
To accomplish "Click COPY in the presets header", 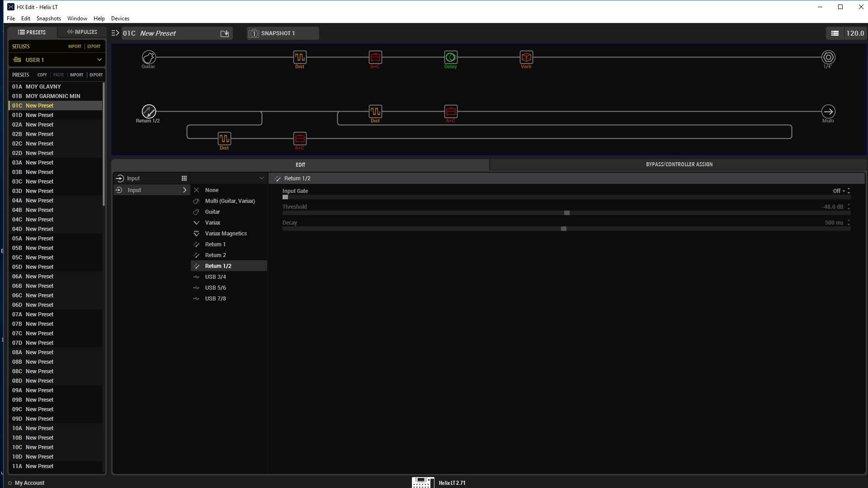I will [x=42, y=75].
